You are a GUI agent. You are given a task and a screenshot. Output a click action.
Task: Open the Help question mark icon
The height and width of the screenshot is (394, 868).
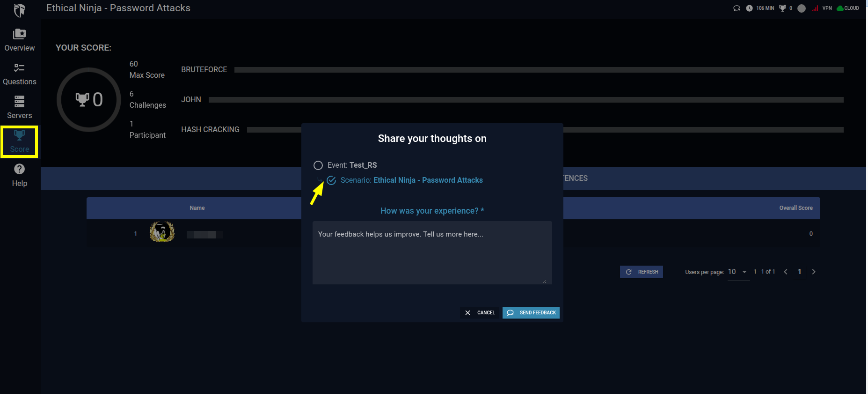pyautogui.click(x=20, y=169)
